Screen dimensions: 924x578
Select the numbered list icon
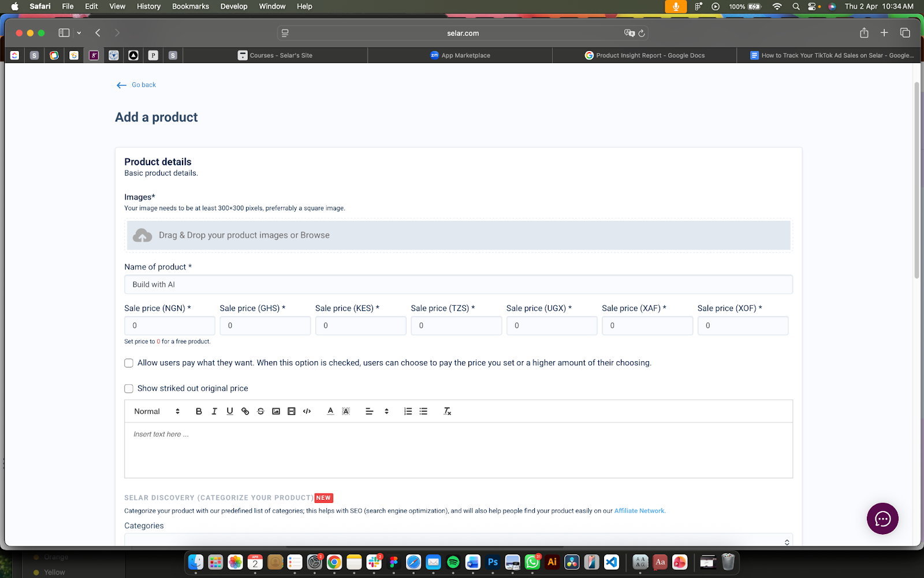(408, 412)
